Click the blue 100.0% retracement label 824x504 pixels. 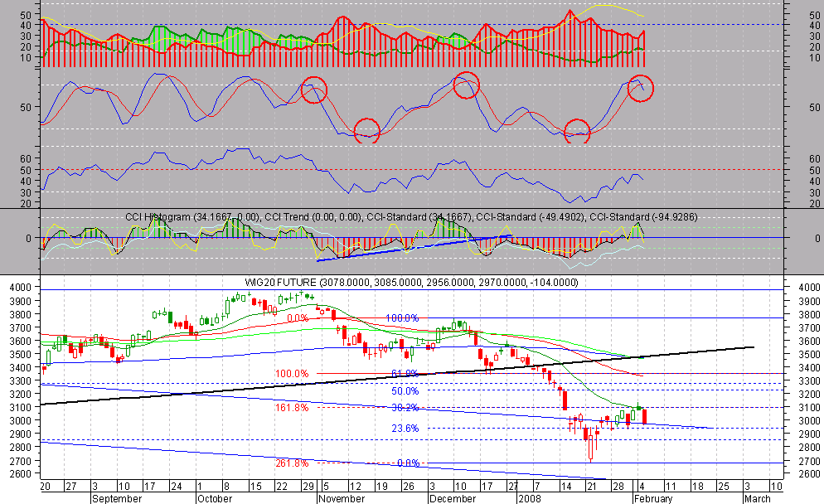[x=402, y=318]
